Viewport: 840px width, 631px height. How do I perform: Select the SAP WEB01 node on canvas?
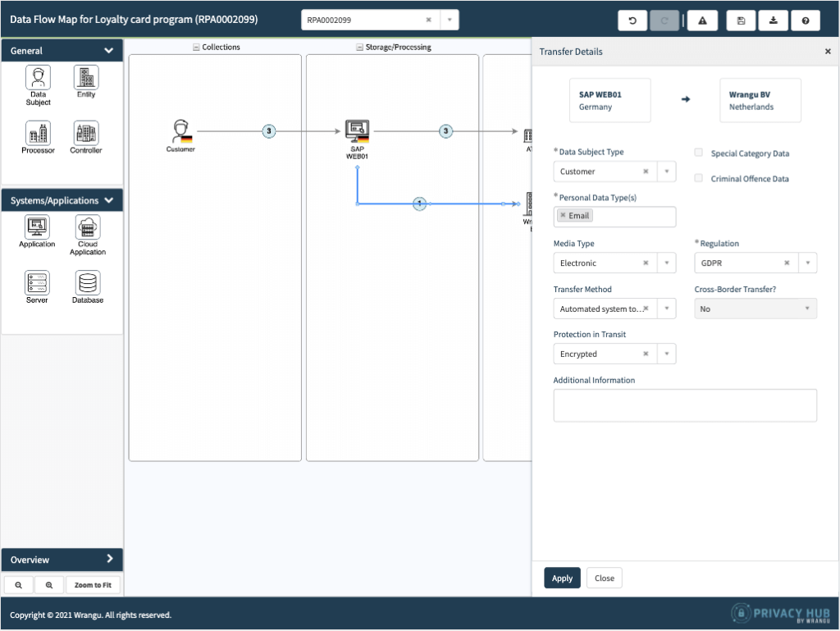point(358,131)
